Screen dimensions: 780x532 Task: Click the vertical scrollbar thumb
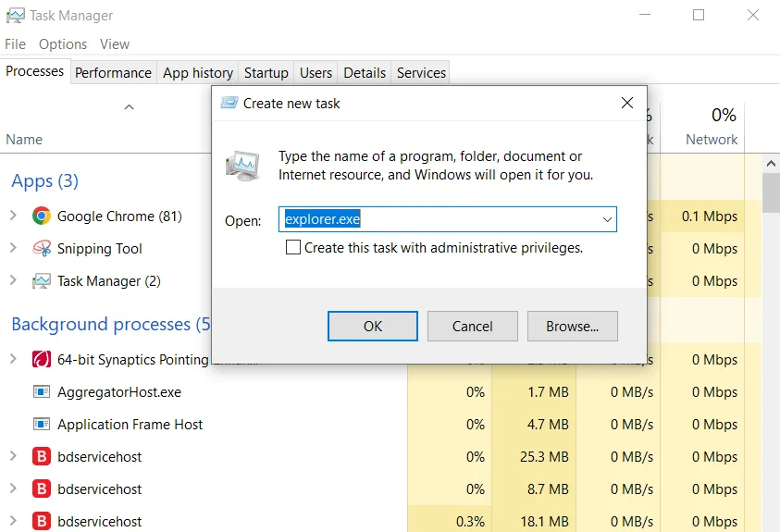[x=771, y=193]
